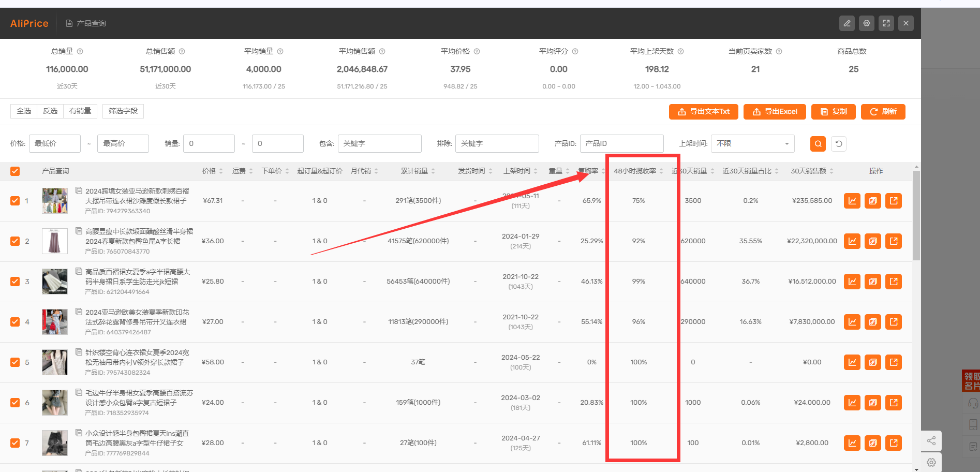Sort by 下单价 column arrows
This screenshot has width=980, height=472.
tap(287, 171)
